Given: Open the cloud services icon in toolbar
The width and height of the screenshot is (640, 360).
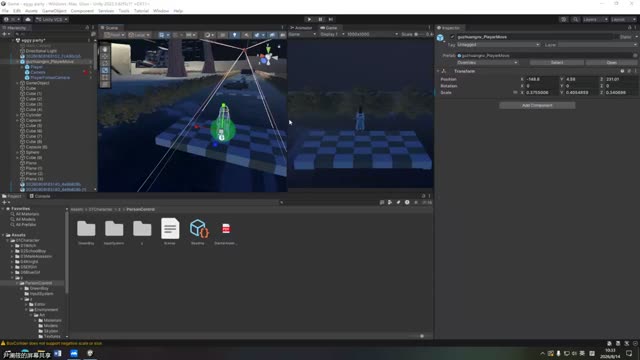Looking at the screenshot, I should (x=28, y=19).
